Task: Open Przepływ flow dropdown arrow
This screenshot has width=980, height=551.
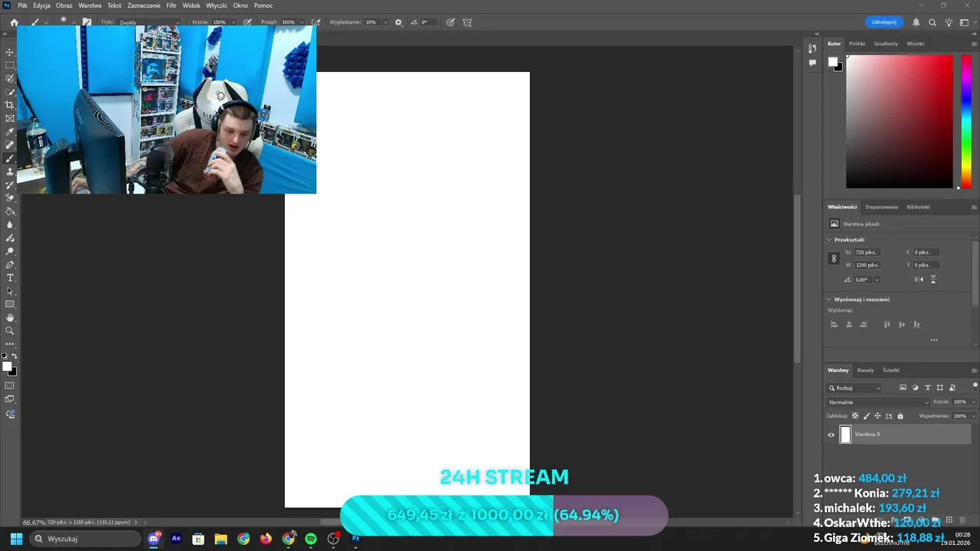Action: (302, 22)
